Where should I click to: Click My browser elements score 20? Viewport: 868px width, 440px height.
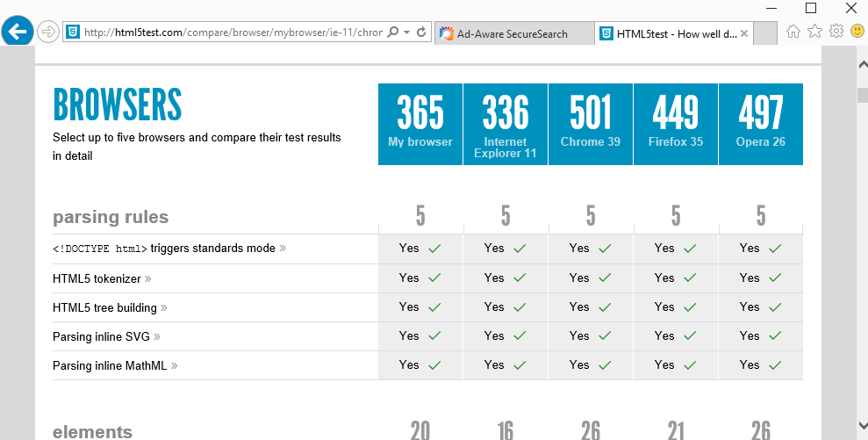pos(420,430)
